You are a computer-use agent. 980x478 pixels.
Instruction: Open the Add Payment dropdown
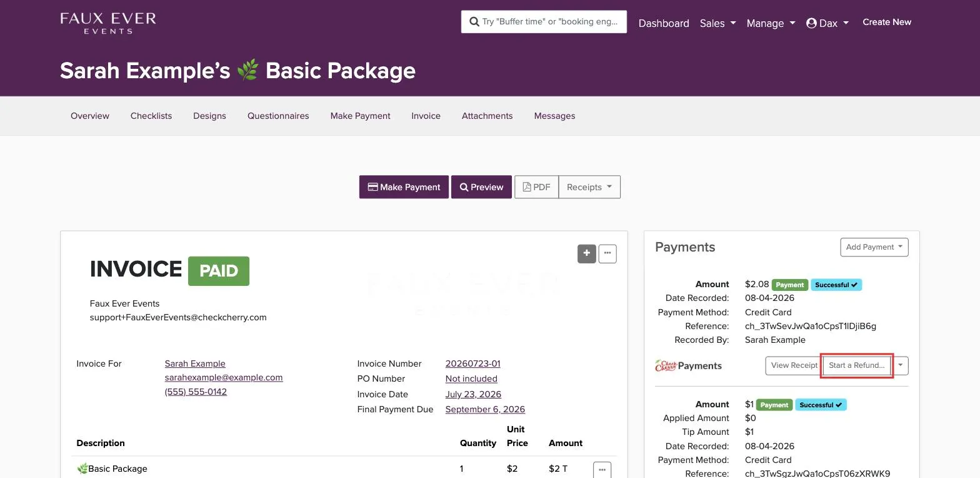[x=874, y=247]
